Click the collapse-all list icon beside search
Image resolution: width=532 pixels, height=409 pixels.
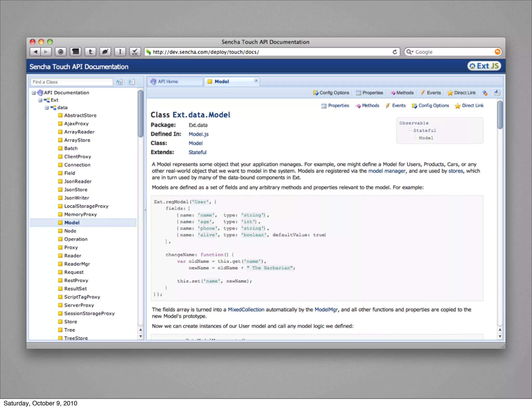[x=132, y=82]
